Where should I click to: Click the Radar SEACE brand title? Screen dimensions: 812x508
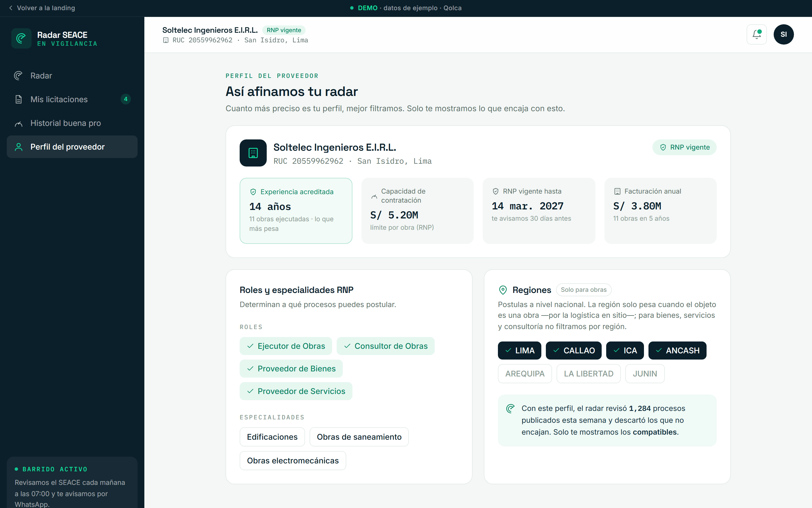(62, 35)
